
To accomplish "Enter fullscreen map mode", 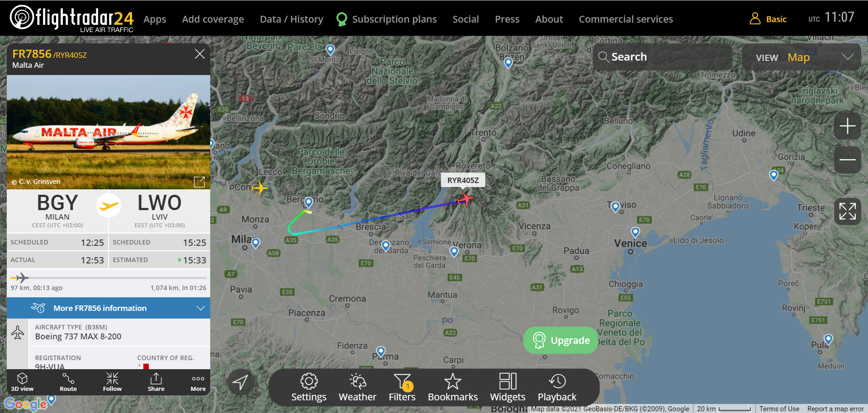I will coord(847,211).
